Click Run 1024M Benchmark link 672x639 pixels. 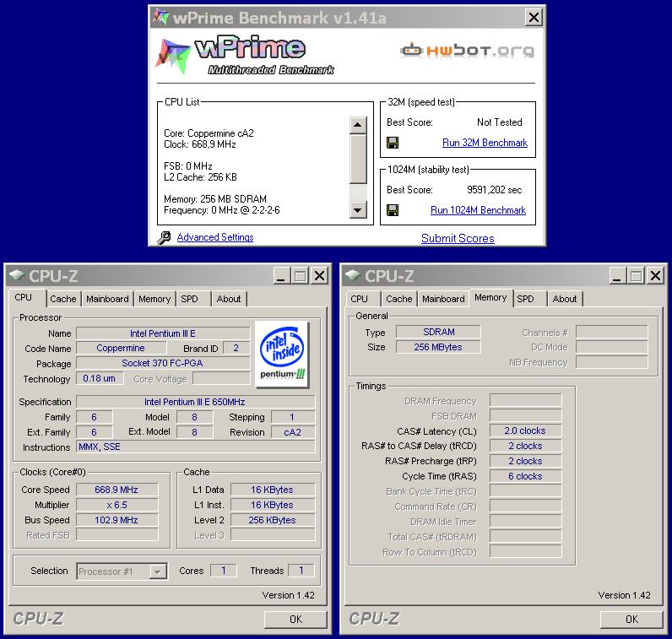click(x=478, y=210)
